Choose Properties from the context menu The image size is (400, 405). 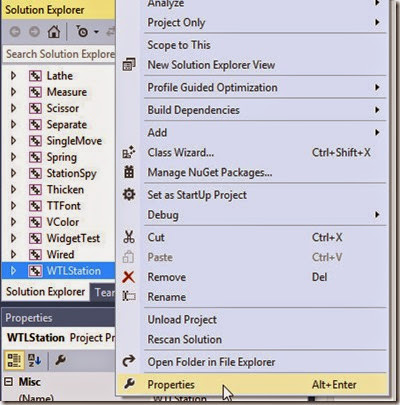(253, 384)
